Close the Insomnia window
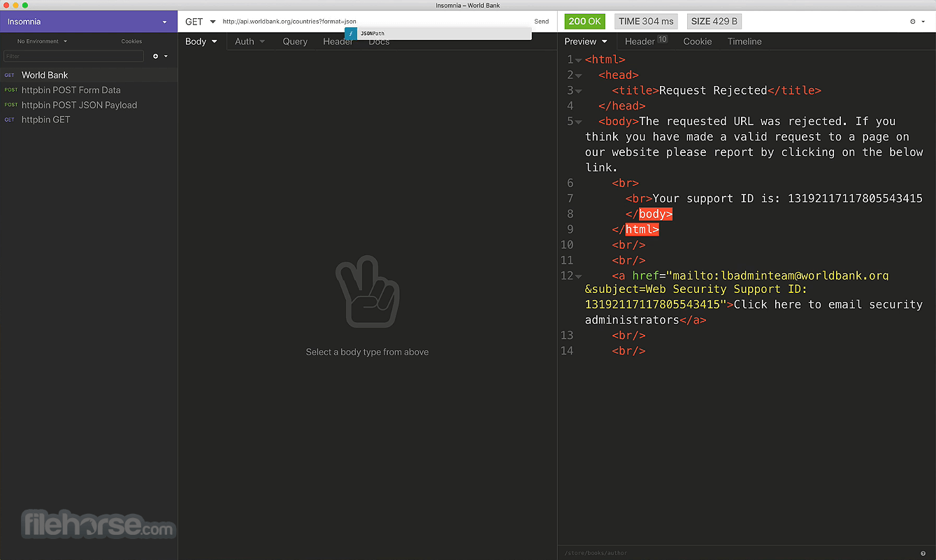The height and width of the screenshot is (560, 936). click(x=6, y=5)
